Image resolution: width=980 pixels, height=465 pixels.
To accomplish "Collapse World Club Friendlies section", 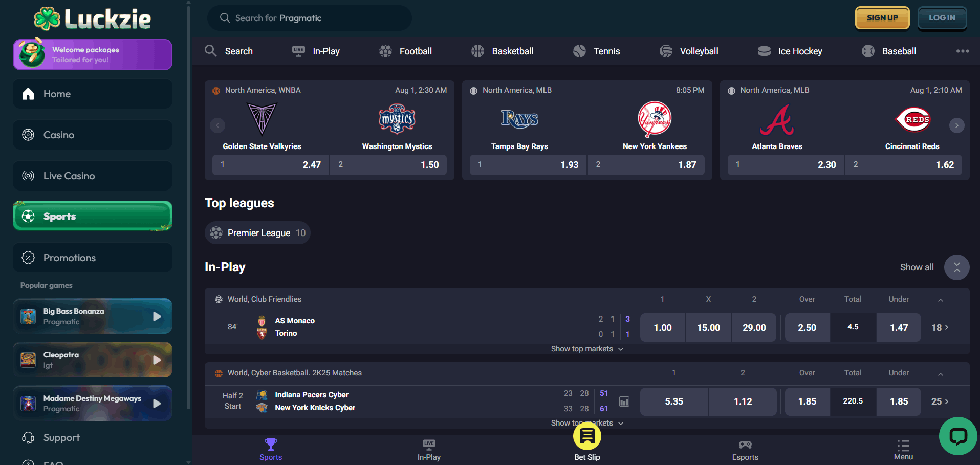I will [x=940, y=300].
